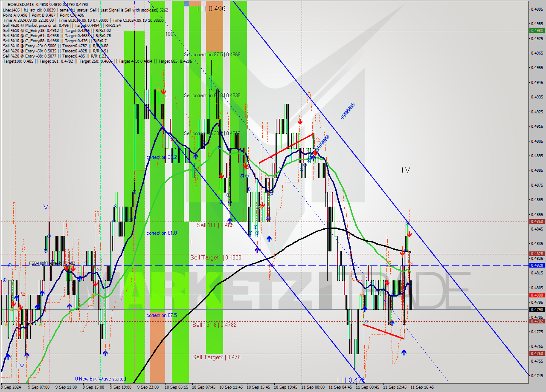The width and height of the screenshot is (546, 392).
Task: Click the 0.4915 price axis value
Action: (x=537, y=126)
